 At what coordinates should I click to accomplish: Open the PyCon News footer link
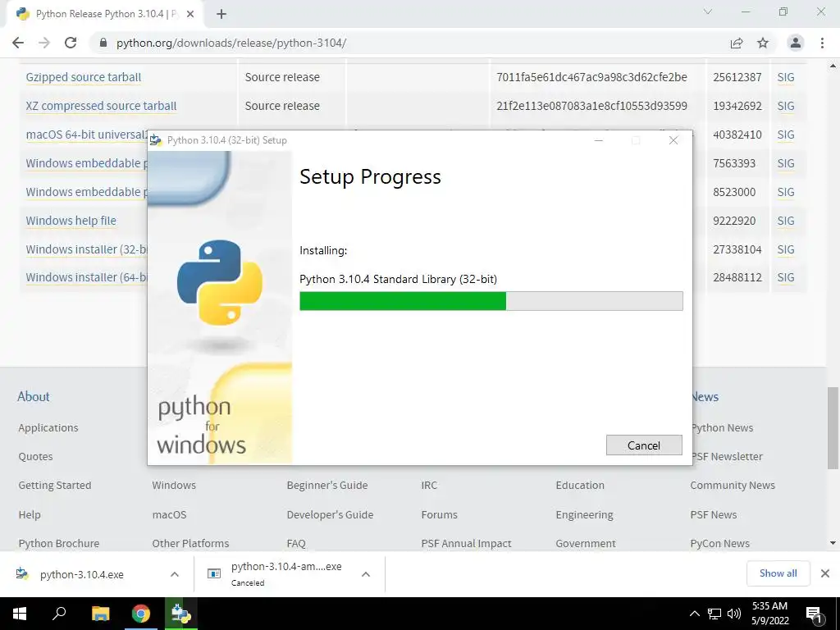tap(719, 543)
